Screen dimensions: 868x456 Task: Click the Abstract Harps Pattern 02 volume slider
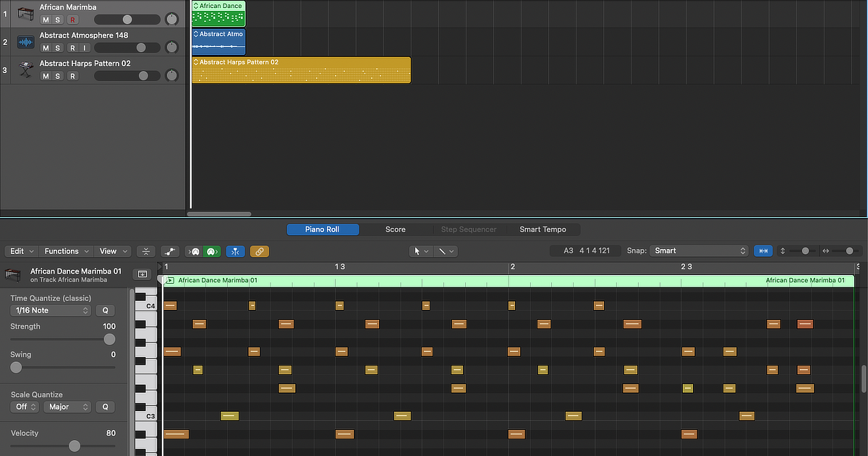point(127,76)
